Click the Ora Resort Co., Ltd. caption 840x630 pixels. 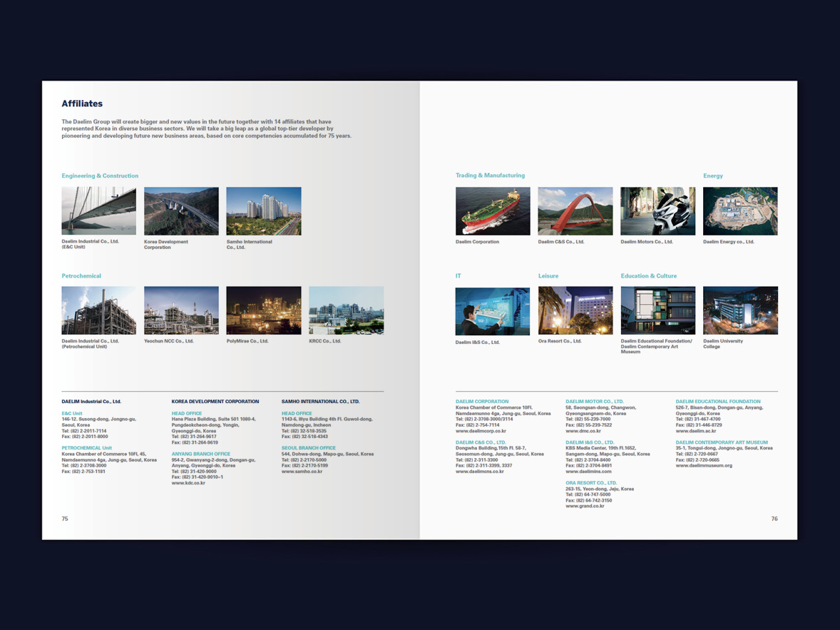click(559, 341)
